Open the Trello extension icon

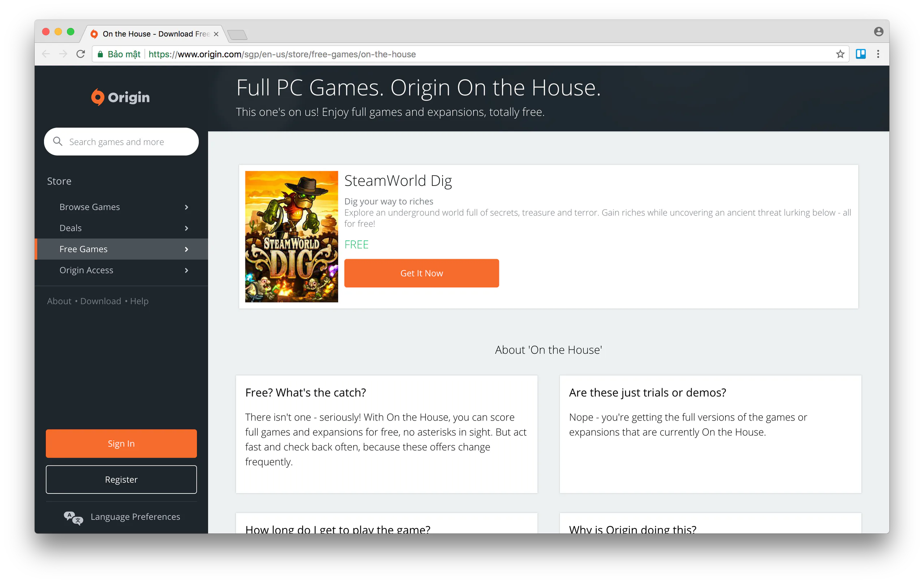[x=861, y=54]
